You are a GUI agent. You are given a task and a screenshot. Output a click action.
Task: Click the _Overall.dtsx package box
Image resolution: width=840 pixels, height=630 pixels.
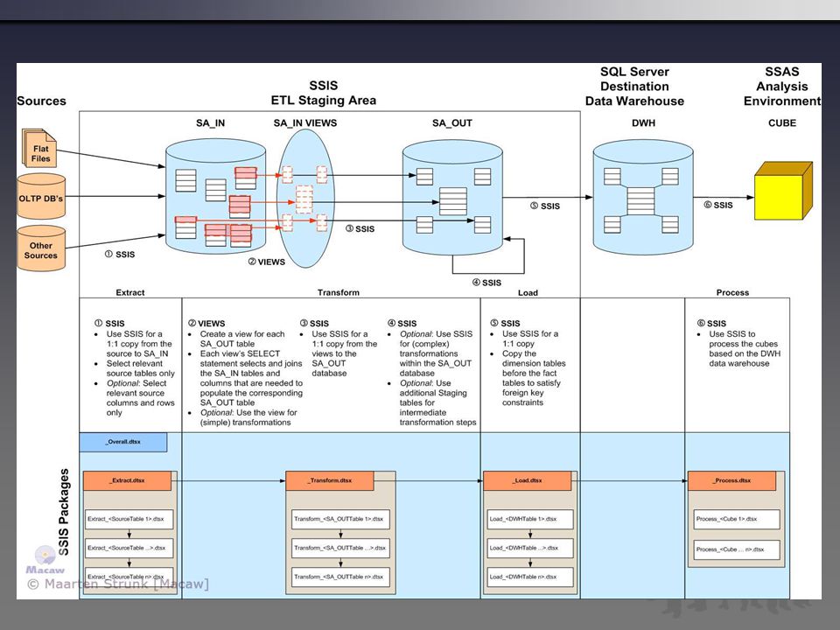[123, 442]
